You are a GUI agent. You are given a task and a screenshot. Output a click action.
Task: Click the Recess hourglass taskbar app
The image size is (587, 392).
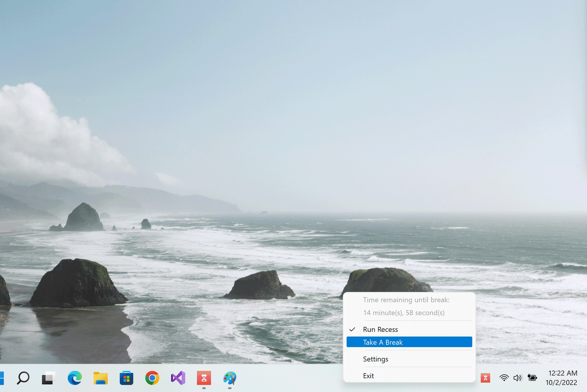204,378
